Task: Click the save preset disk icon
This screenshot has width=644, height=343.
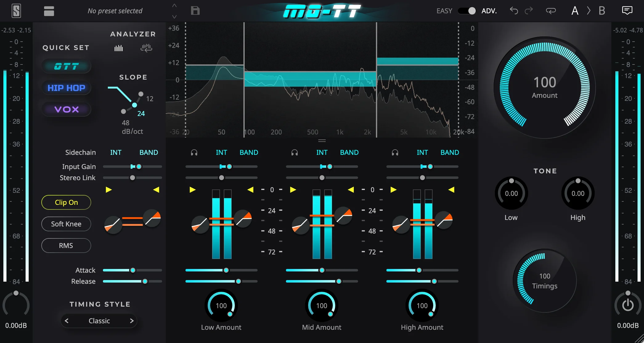Action: (195, 10)
